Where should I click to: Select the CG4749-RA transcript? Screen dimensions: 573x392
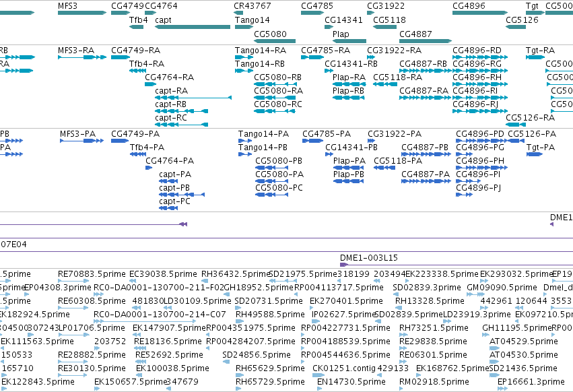(121, 57)
